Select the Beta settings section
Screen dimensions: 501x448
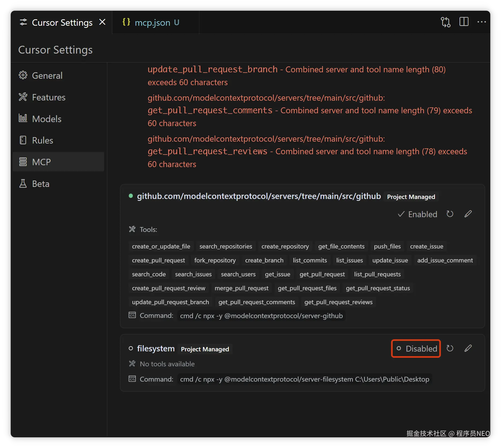click(41, 184)
